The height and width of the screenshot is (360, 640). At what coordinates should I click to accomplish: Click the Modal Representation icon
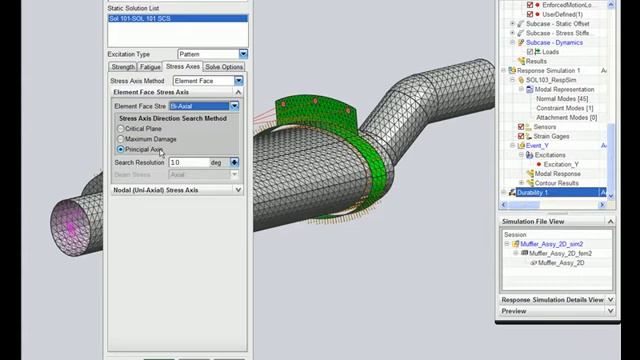(529, 89)
